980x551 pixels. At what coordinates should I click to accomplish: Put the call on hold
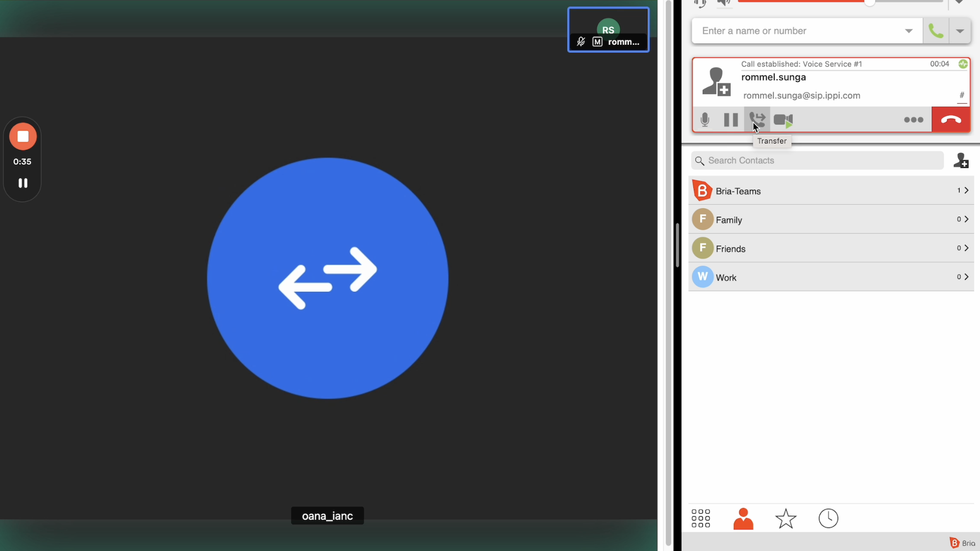coord(731,120)
